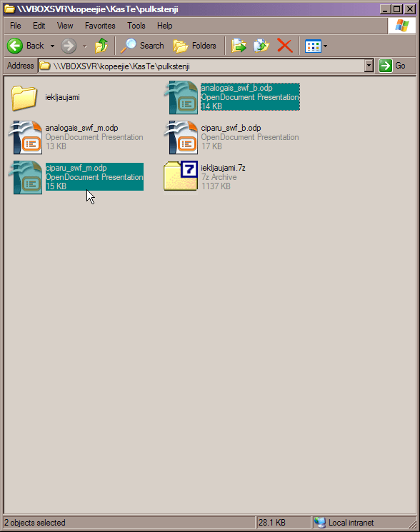Image resolution: width=420 pixels, height=532 pixels.
Task: Click the Up folder icon
Action: pos(101,46)
